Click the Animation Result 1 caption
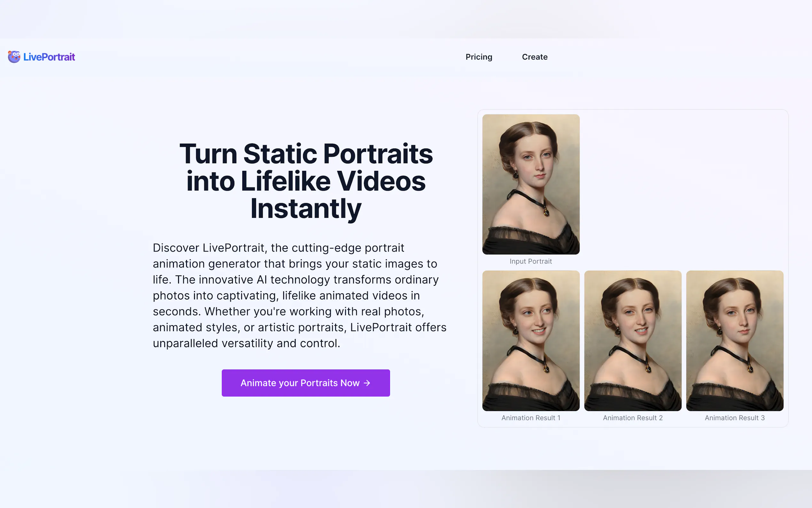Viewport: 812px width, 508px height. (x=530, y=417)
